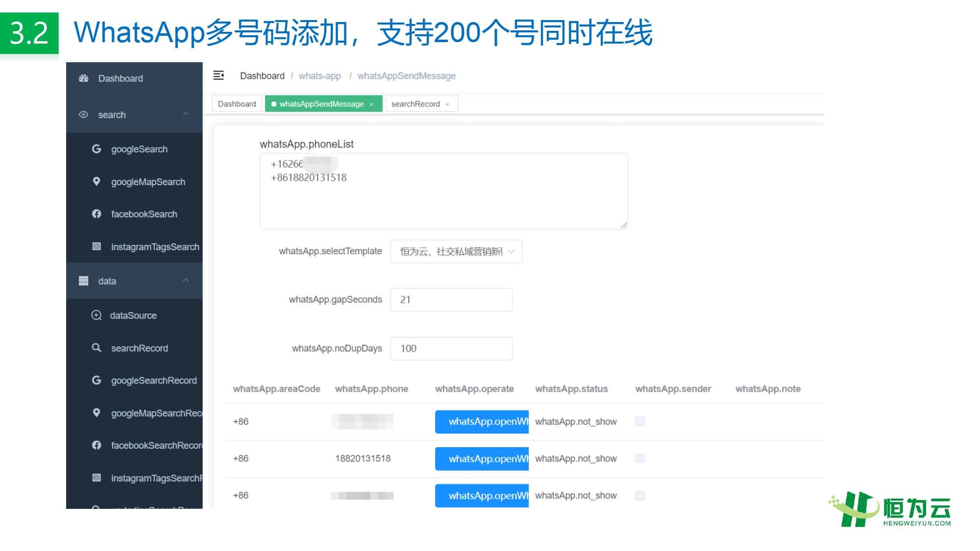Click whatsAppSendMessage in the breadcrumb
980x551 pixels.
tap(406, 76)
